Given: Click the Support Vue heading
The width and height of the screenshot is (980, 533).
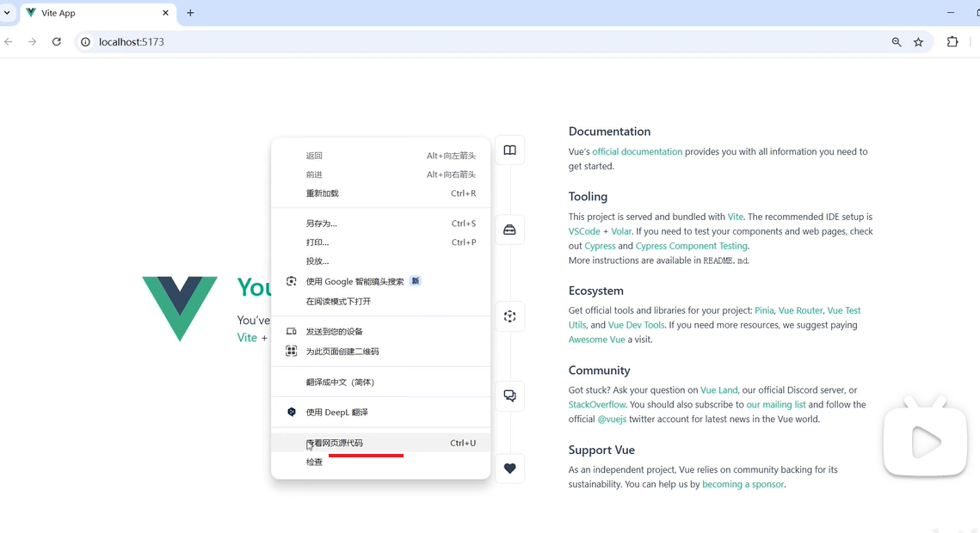Looking at the screenshot, I should point(601,450).
